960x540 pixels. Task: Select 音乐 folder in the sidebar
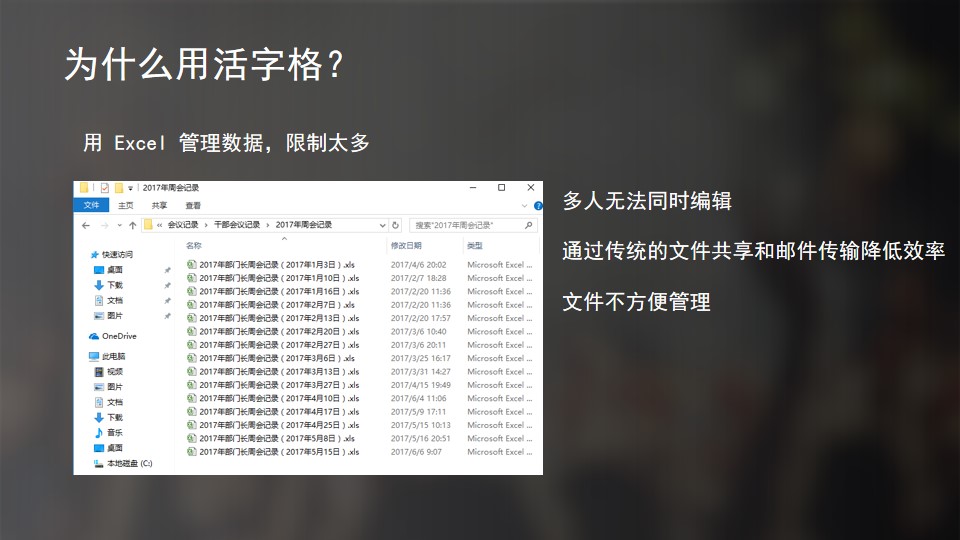tap(115, 433)
